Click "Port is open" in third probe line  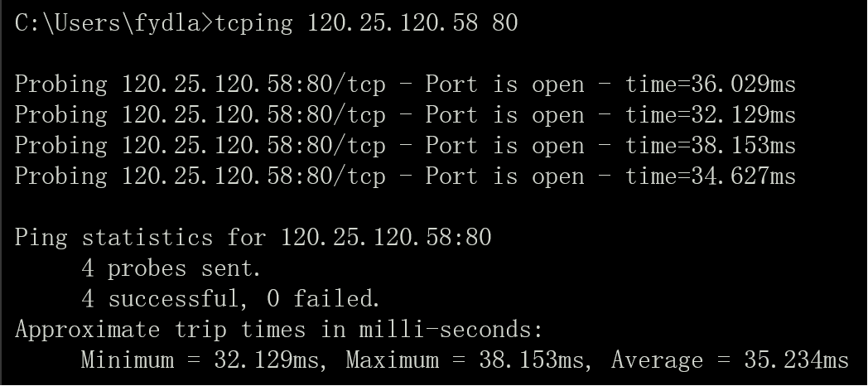505,146
